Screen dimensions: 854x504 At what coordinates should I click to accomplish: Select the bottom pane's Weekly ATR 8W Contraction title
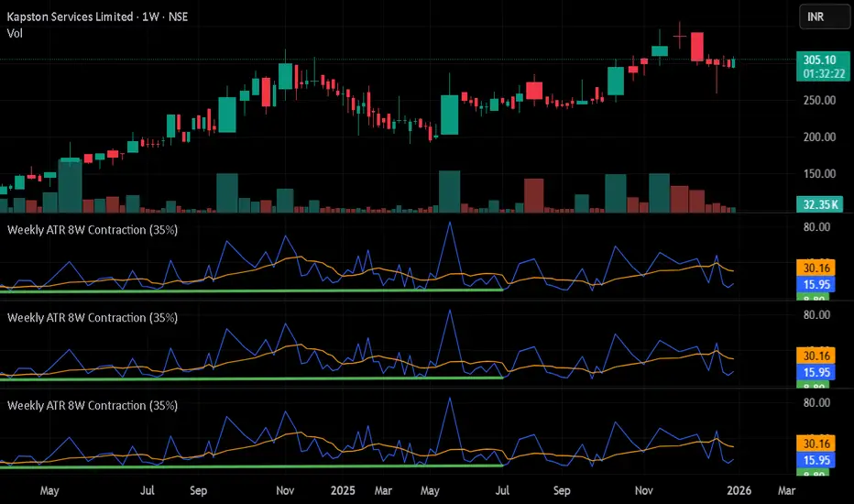(93, 405)
